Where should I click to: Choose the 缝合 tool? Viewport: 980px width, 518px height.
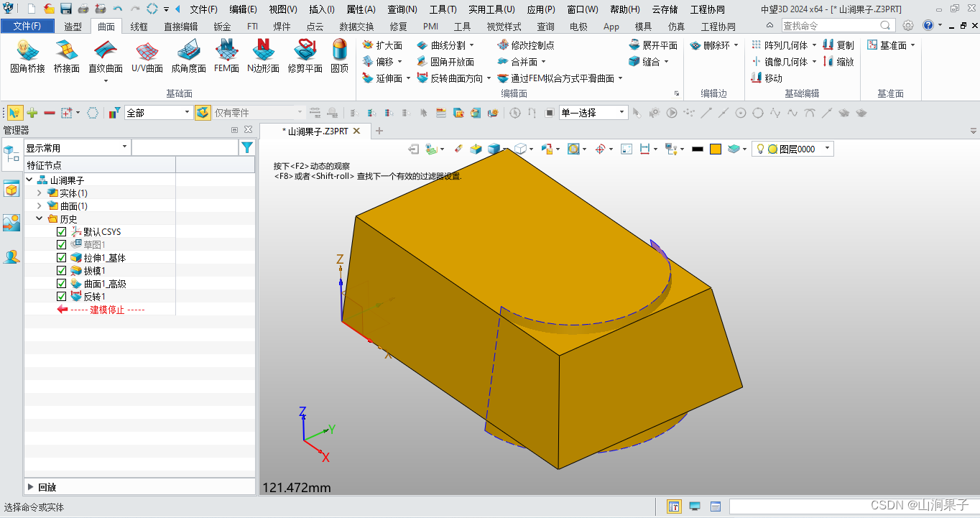(644, 62)
